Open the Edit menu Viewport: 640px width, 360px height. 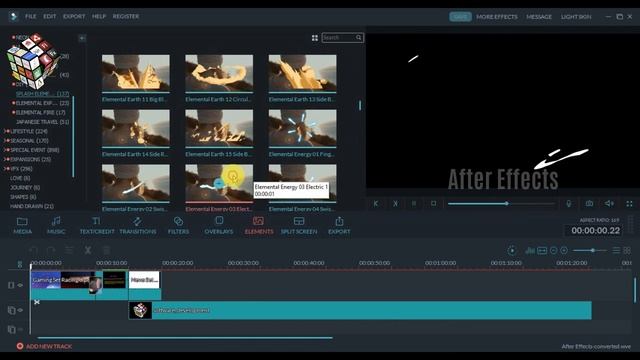coord(50,16)
